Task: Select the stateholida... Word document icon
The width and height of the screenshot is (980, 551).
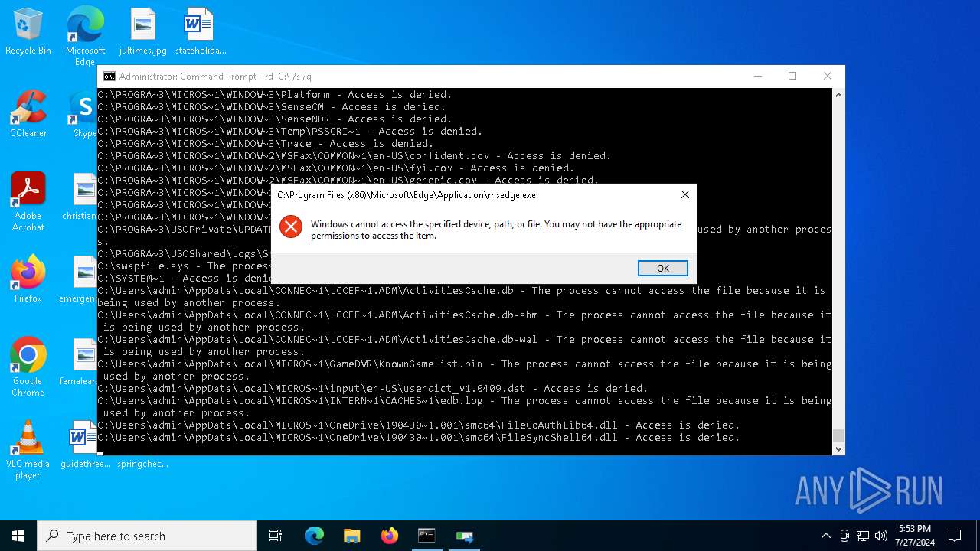Action: point(201,32)
